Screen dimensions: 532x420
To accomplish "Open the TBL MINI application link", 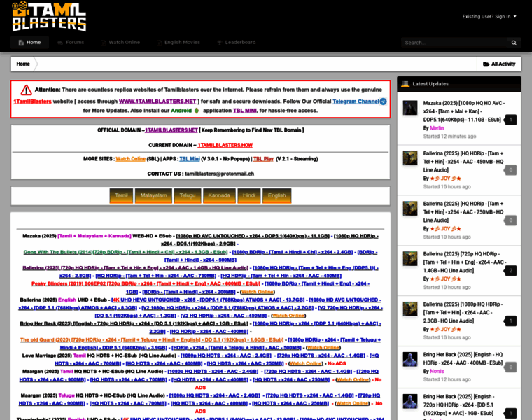I will click(244, 111).
